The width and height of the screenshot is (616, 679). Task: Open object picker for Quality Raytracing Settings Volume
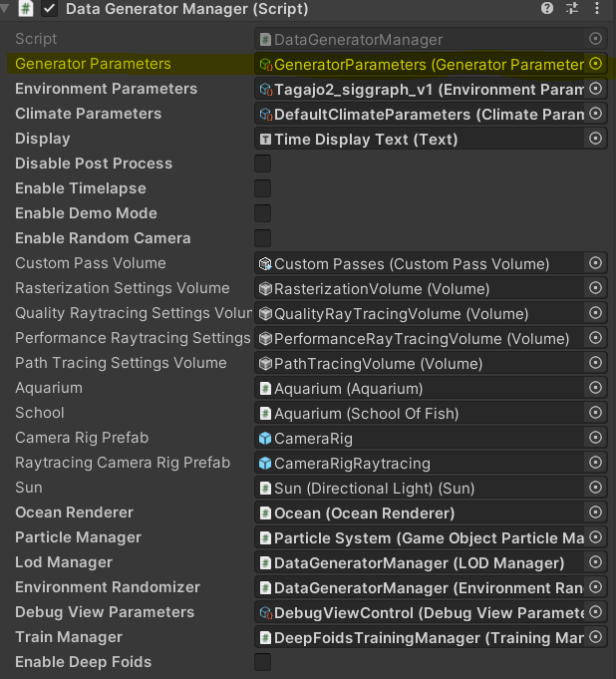(x=596, y=313)
